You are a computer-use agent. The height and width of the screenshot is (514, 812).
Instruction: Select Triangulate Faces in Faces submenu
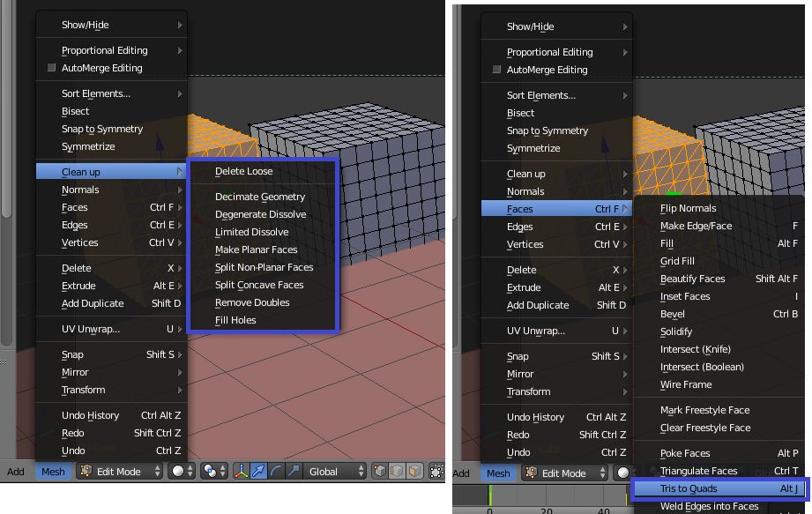click(719, 471)
